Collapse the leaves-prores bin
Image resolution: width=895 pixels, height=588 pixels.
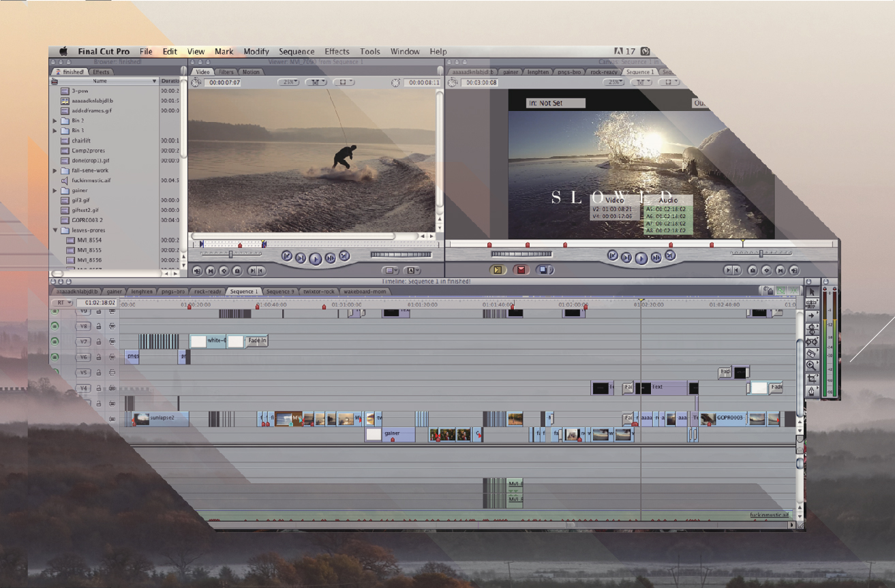[55, 230]
